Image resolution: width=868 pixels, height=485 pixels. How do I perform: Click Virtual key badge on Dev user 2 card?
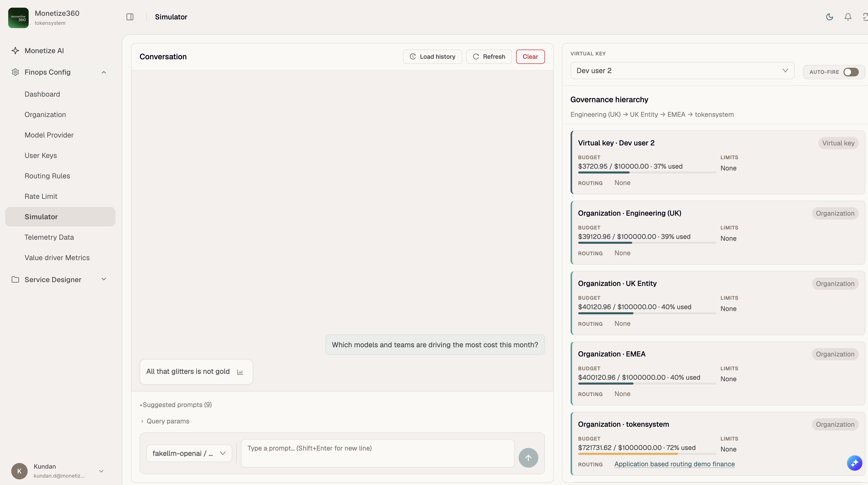[x=838, y=143]
